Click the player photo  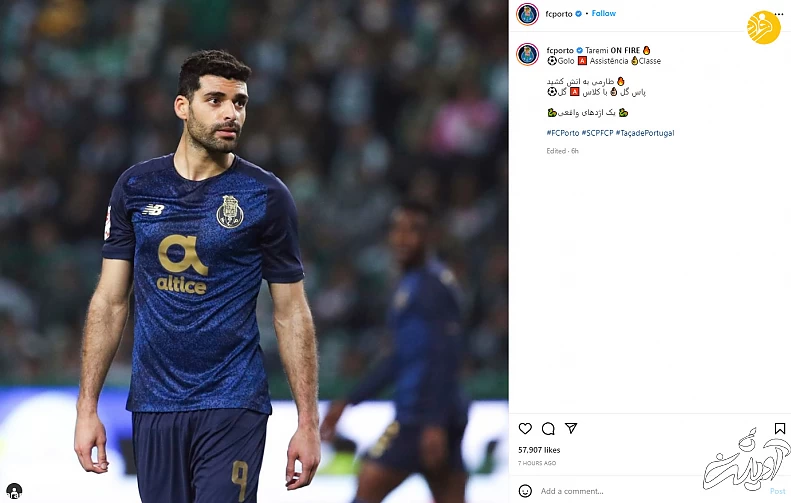[254, 251]
